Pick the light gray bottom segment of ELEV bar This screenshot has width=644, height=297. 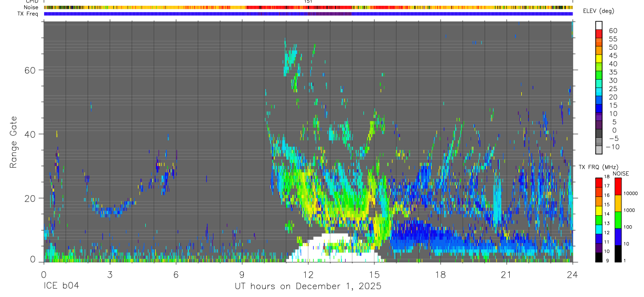(599, 150)
